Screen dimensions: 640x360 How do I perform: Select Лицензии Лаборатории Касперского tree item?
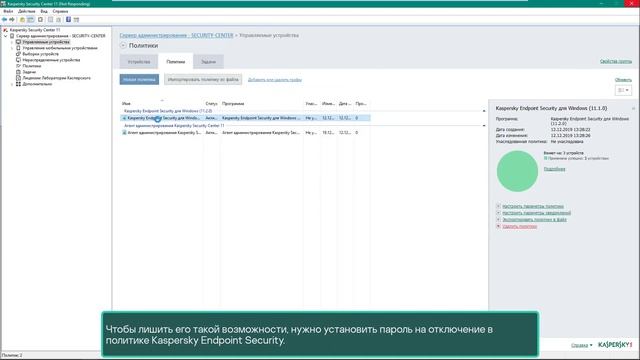(56, 78)
